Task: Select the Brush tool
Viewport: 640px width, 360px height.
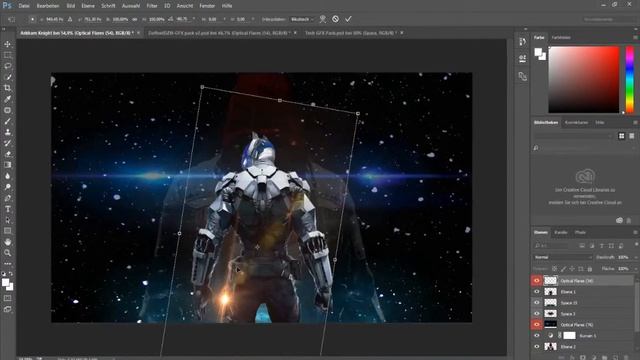Action: point(7,121)
